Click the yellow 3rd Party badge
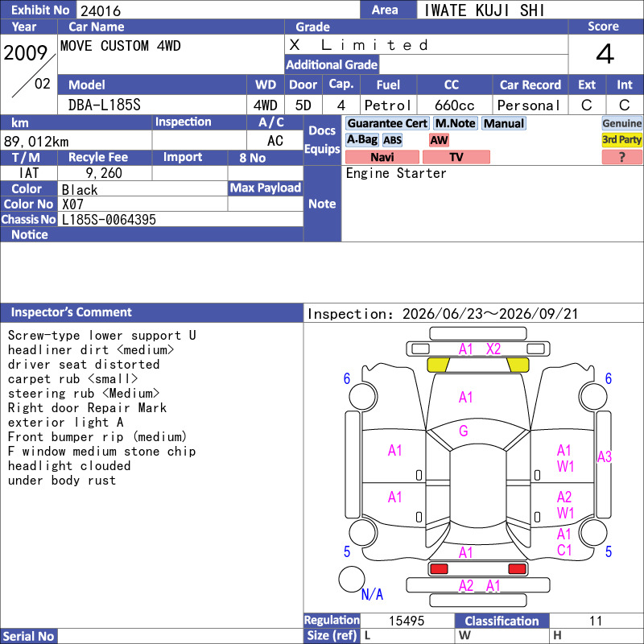 [x=621, y=140]
